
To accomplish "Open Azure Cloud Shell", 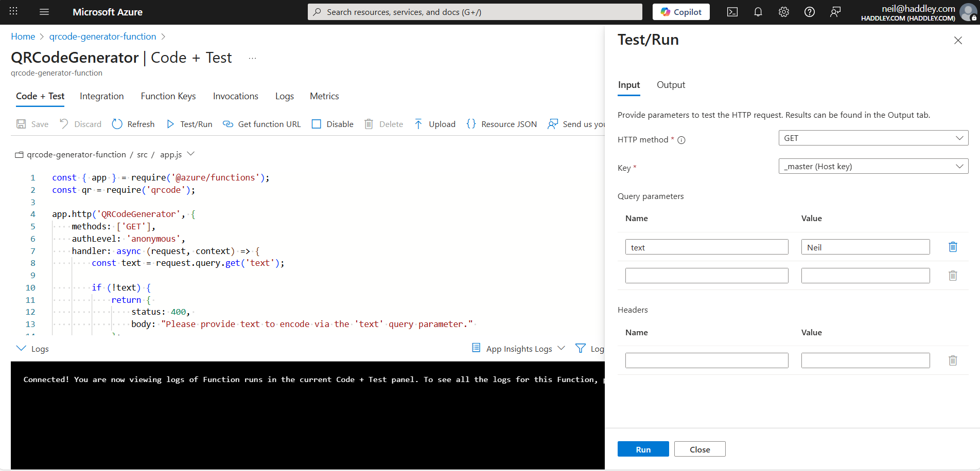I will coord(732,12).
